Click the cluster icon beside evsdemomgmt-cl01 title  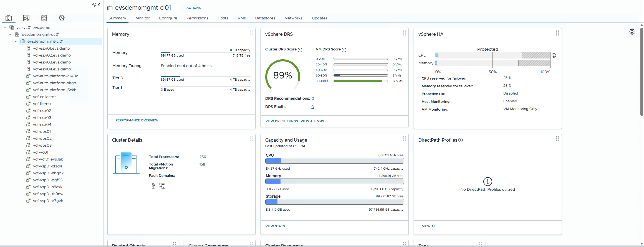pyautogui.click(x=110, y=8)
